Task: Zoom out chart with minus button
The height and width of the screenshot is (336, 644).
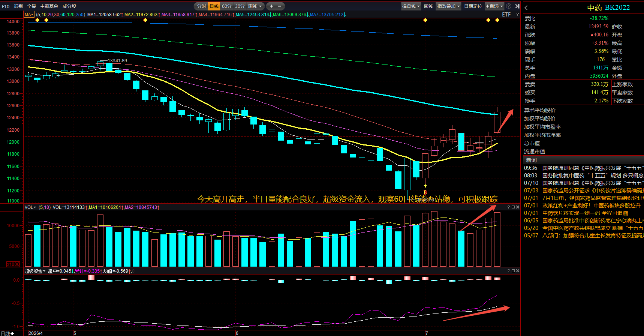Action: click(280, 6)
